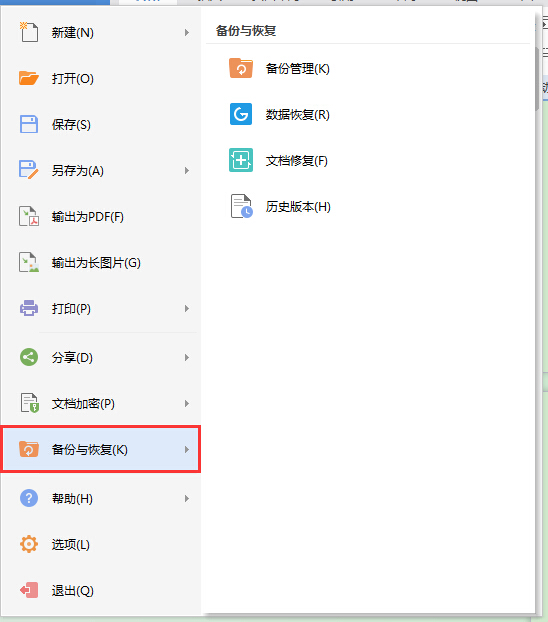Select highlighted 备份与恢复(K) menu entry
The image size is (548, 622).
click(101, 449)
